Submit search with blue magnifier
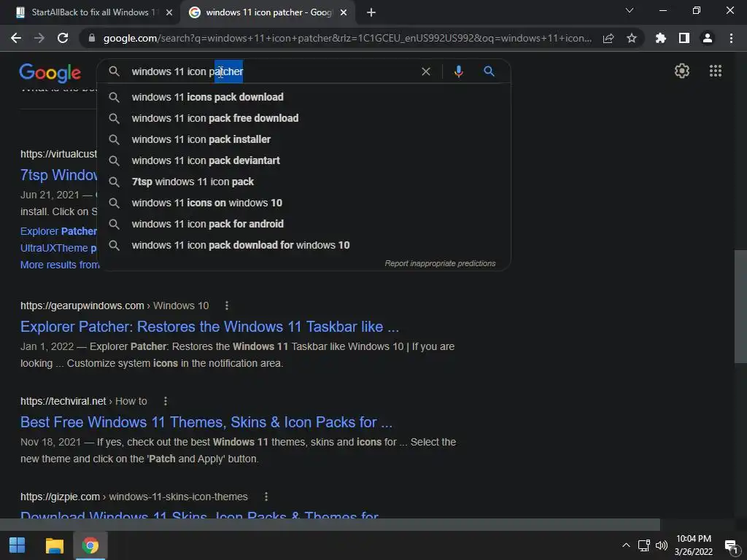This screenshot has height=560, width=747. coord(489,71)
